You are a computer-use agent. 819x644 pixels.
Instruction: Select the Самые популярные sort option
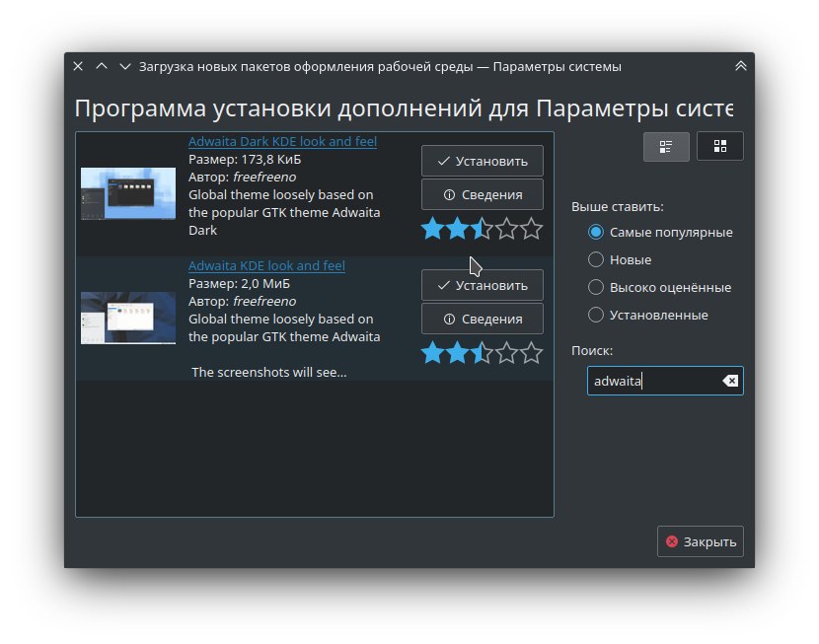pyautogui.click(x=661, y=232)
